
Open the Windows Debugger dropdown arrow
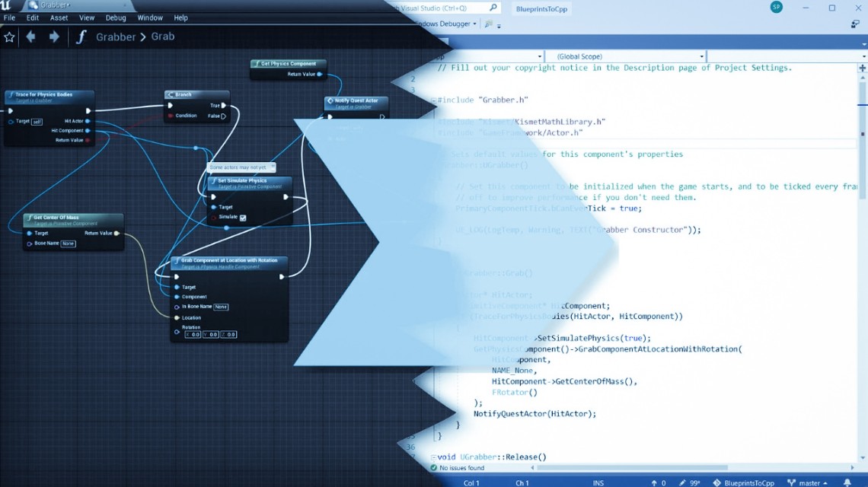click(474, 24)
